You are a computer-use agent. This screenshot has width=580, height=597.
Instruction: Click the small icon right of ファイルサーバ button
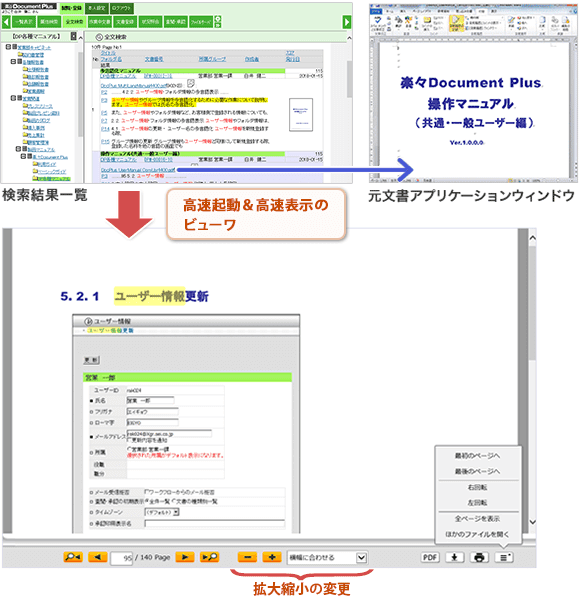(217, 22)
